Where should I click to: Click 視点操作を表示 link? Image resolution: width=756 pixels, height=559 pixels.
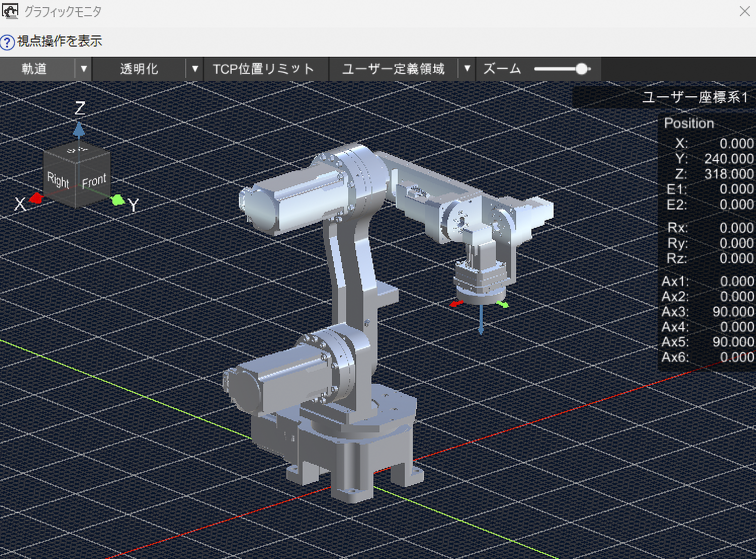60,41
